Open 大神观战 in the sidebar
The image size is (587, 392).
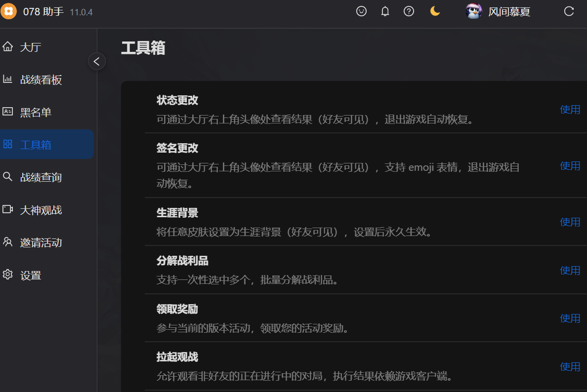[x=41, y=210]
